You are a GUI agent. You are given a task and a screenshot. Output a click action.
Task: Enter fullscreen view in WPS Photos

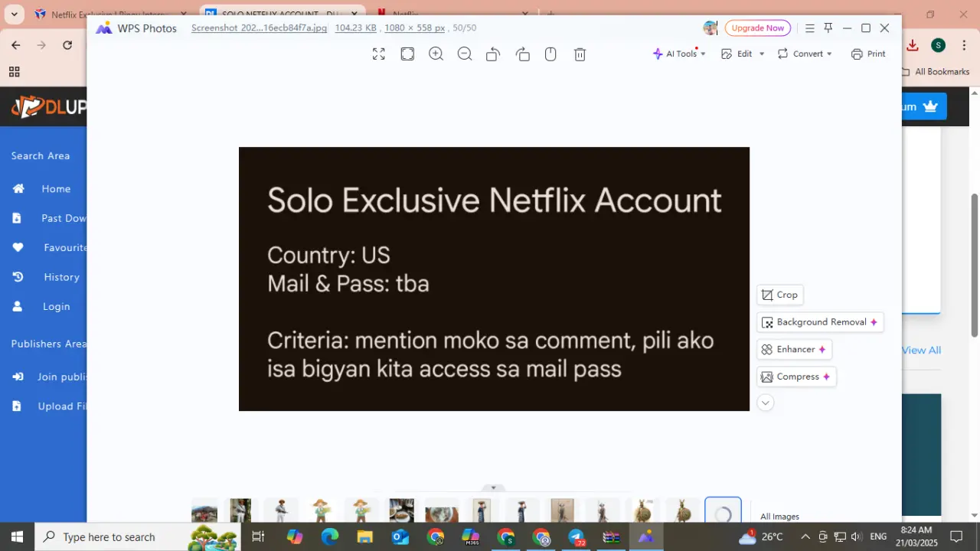click(x=378, y=54)
